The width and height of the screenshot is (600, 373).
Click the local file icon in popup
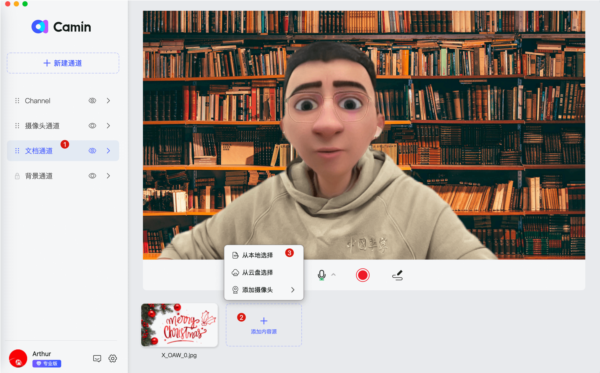point(235,255)
